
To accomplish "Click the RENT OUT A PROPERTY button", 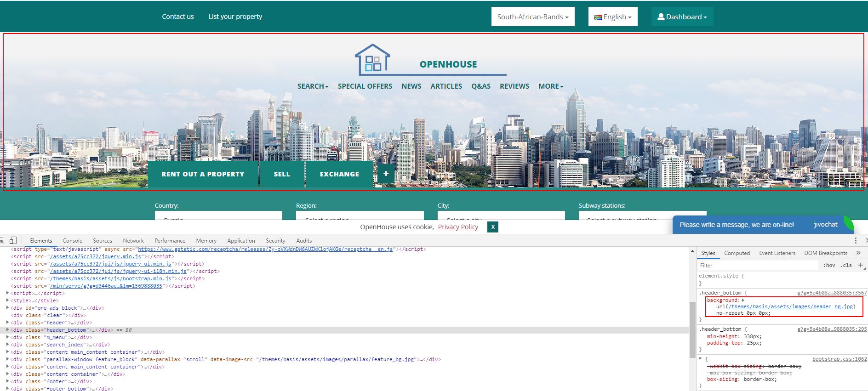I will click(203, 174).
